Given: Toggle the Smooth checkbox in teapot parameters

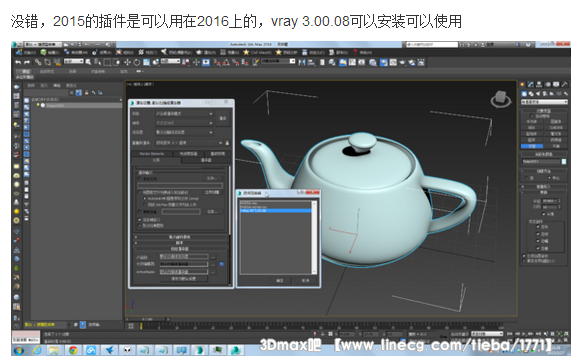Looking at the screenshot, I should (544, 214).
